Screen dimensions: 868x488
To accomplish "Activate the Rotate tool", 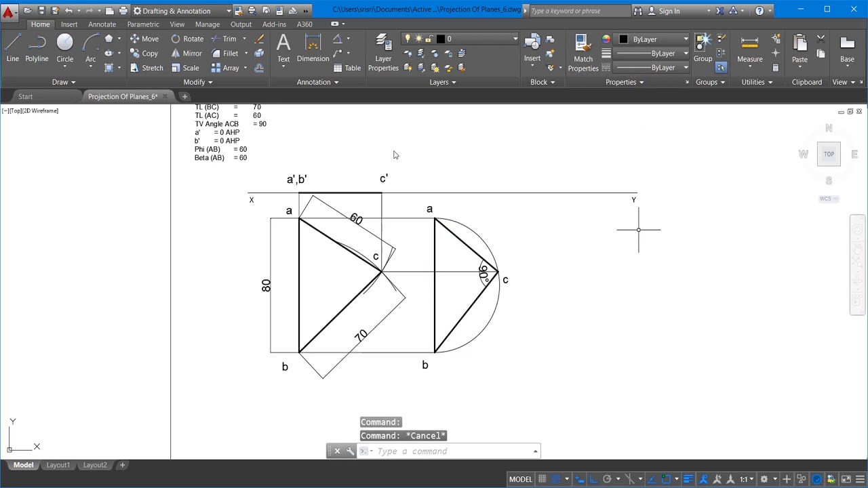I will 187,39.
